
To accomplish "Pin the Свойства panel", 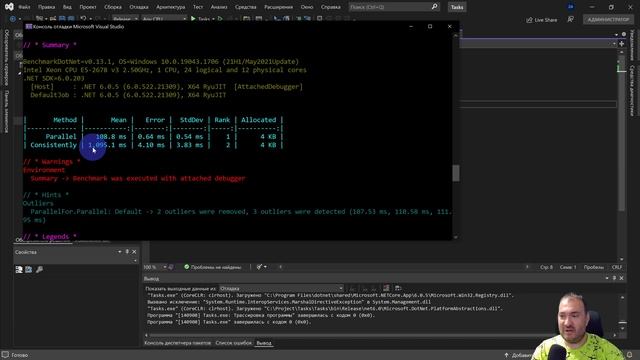I will pyautogui.click(x=127, y=252).
